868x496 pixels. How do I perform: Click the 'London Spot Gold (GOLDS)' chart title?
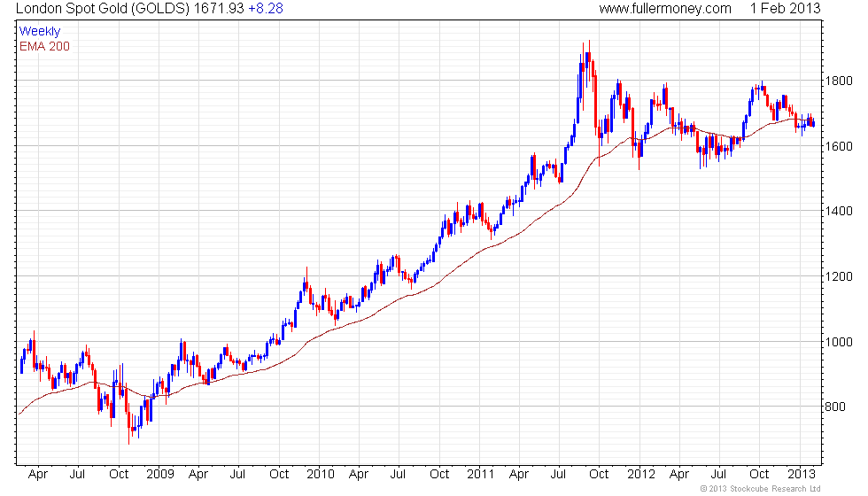click(x=103, y=9)
